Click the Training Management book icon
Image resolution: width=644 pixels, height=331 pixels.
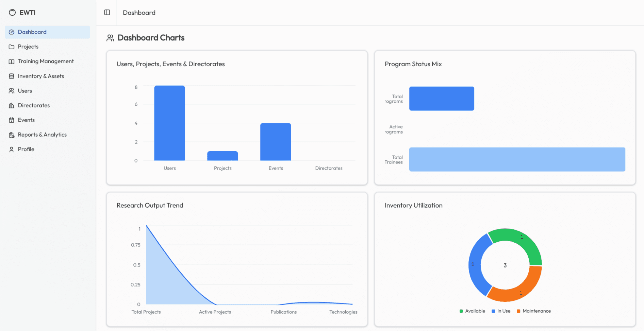12,62
